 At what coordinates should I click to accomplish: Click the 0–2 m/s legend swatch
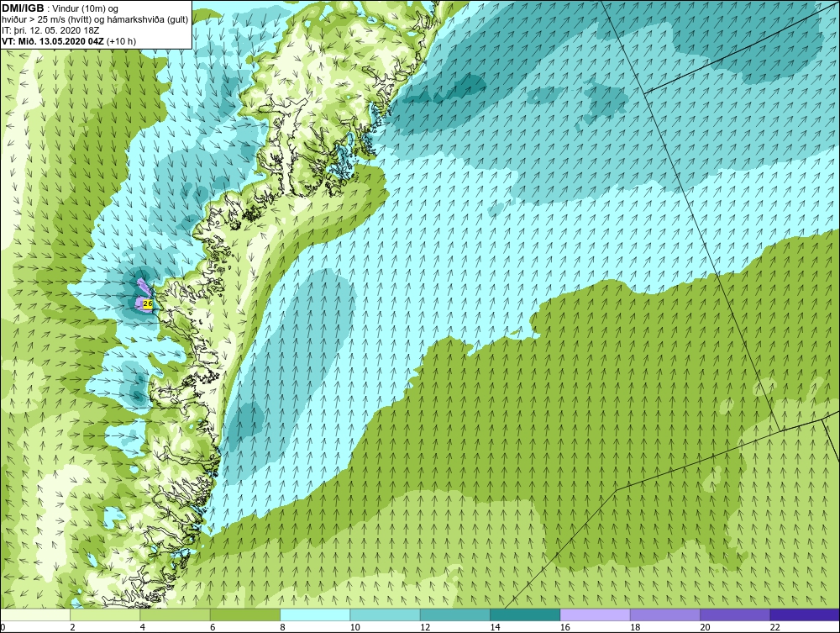pos(34,615)
